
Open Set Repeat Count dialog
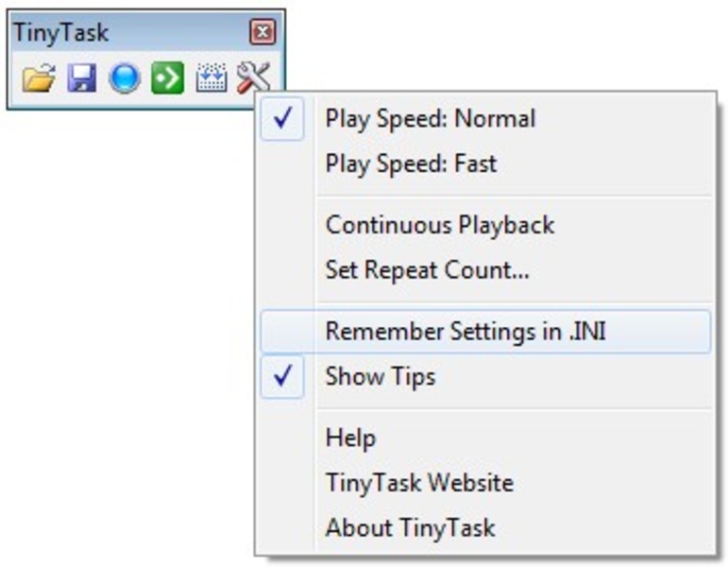(x=427, y=270)
